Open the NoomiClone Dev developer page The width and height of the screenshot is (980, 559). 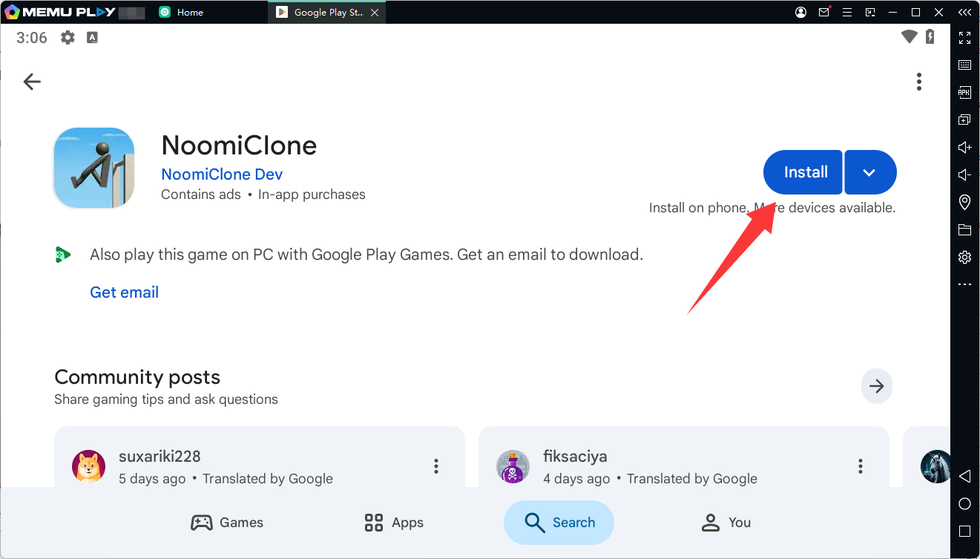click(x=222, y=174)
